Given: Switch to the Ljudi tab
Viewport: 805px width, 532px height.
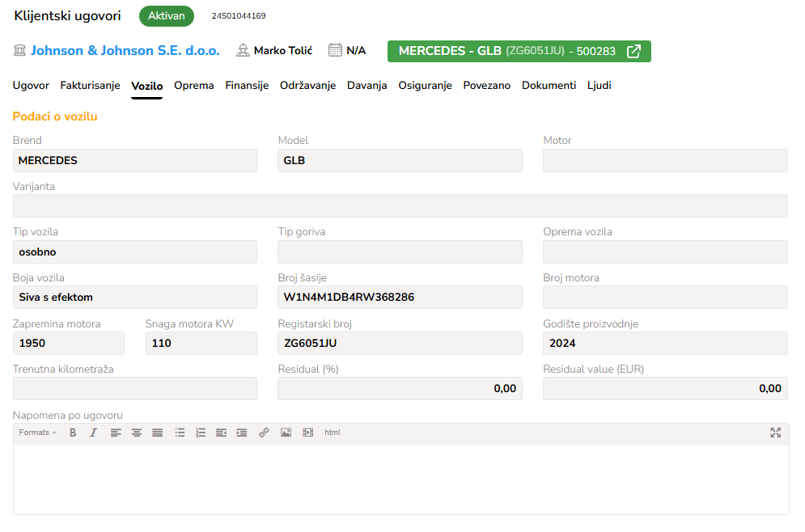Looking at the screenshot, I should click(x=600, y=86).
